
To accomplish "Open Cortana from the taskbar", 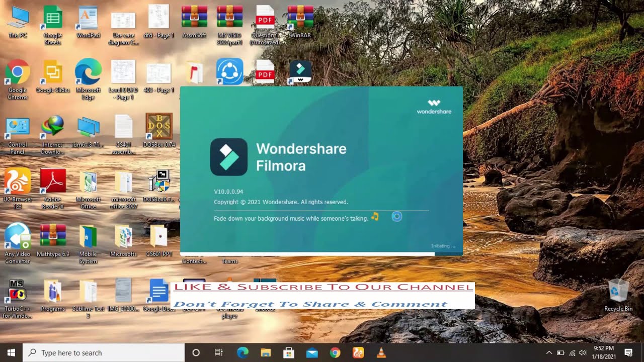I will click(x=196, y=352).
